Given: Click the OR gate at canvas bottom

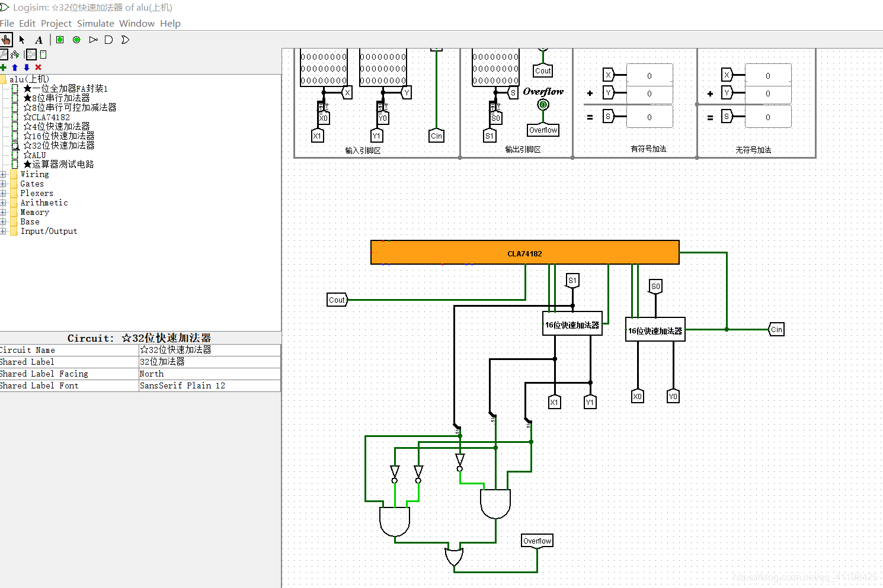Looking at the screenshot, I should [x=454, y=557].
